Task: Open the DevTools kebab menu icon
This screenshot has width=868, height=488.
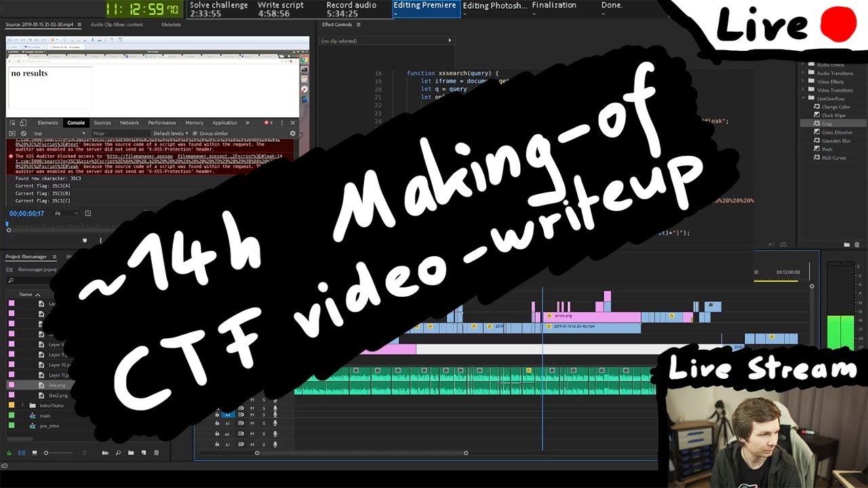Action: point(283,123)
